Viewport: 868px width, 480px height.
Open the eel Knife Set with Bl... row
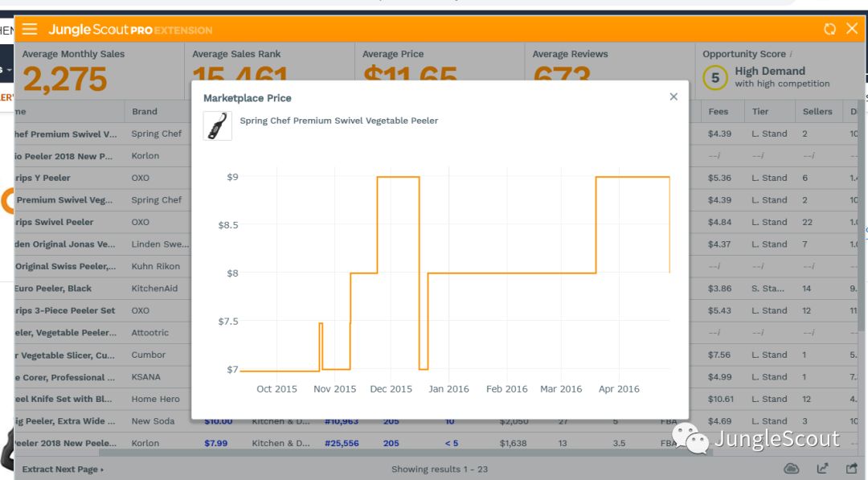[63, 399]
